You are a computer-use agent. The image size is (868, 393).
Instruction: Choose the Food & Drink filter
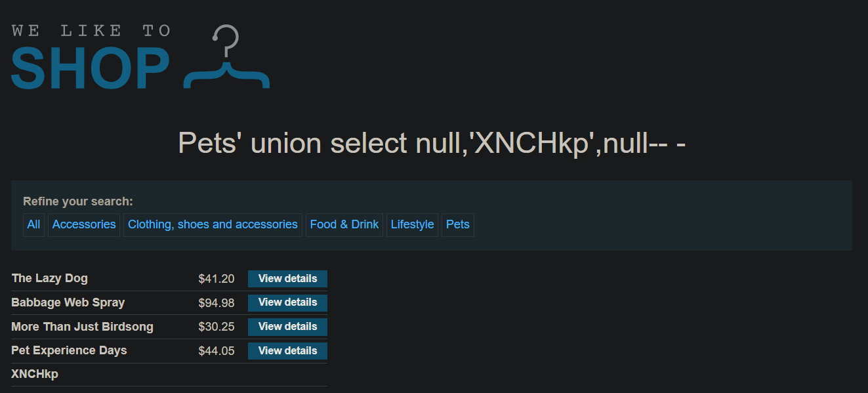pos(344,224)
